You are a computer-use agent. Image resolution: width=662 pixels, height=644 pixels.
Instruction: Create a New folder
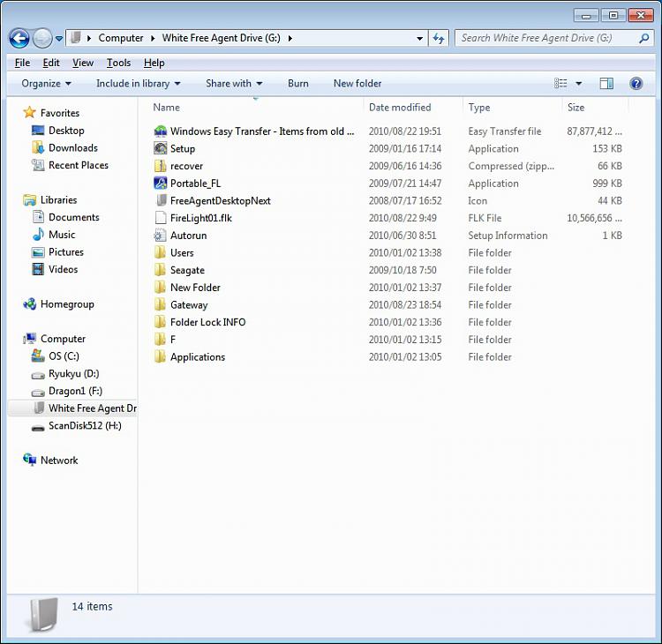coord(357,84)
